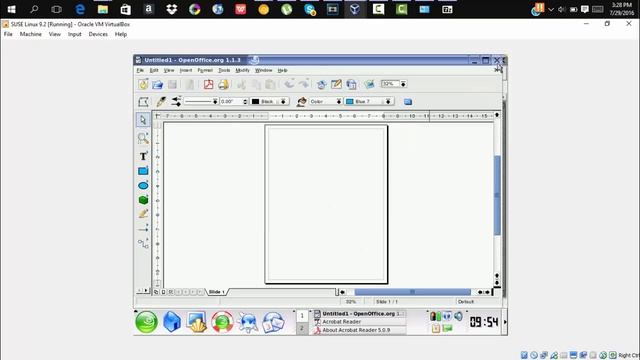Click the vertical scrollbar thumb
640x360 pixels.
[x=497, y=195]
